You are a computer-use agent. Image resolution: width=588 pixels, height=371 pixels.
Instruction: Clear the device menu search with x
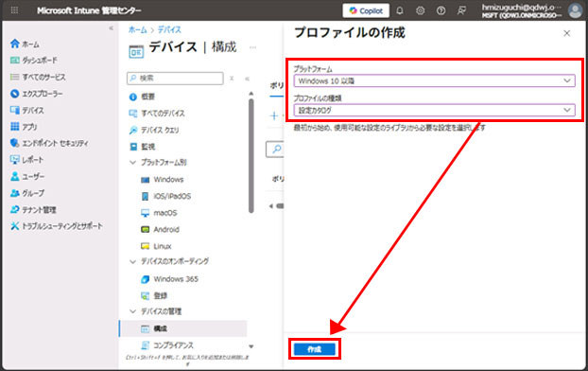[x=232, y=79]
